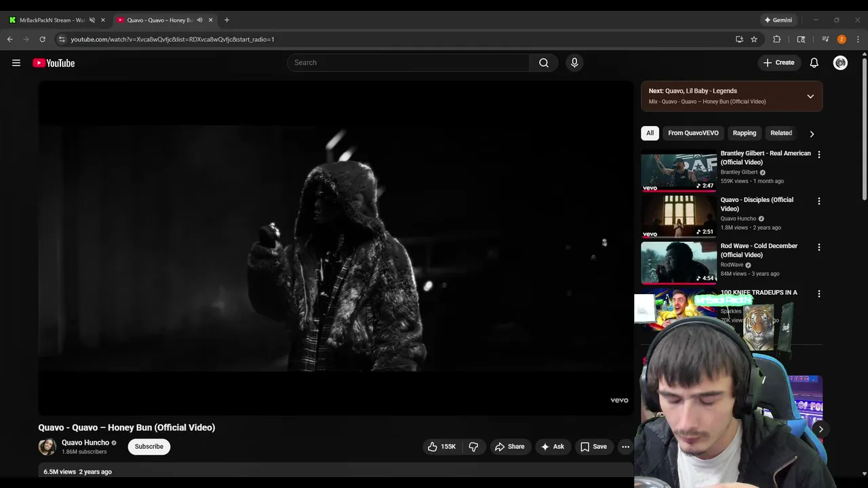Focus the YouTube search field
Viewport: 868px width, 488px height.
coord(408,62)
